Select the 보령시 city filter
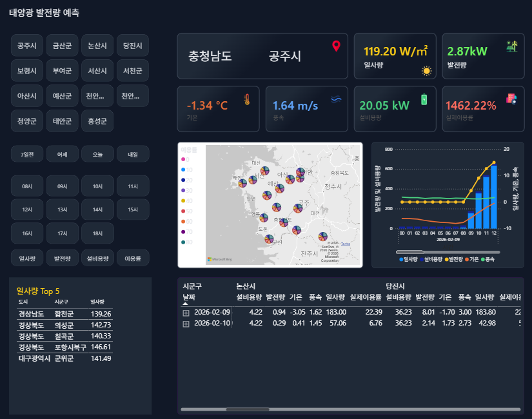This screenshot has height=419, width=532. 27,70
